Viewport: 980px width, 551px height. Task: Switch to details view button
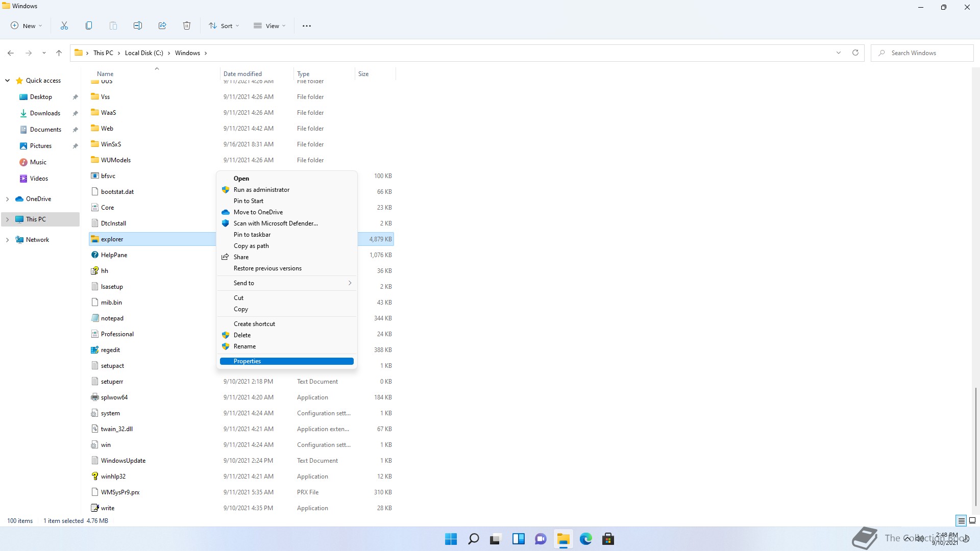[x=962, y=521]
